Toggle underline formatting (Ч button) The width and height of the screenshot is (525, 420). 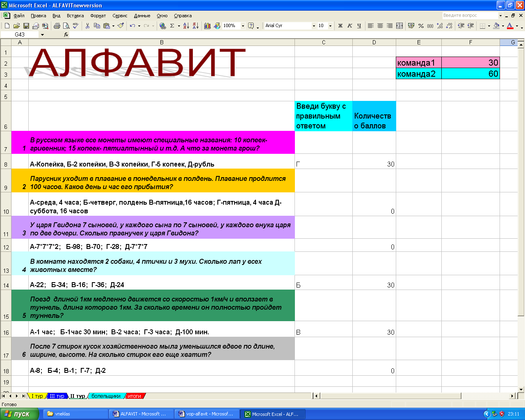pyautogui.click(x=359, y=26)
